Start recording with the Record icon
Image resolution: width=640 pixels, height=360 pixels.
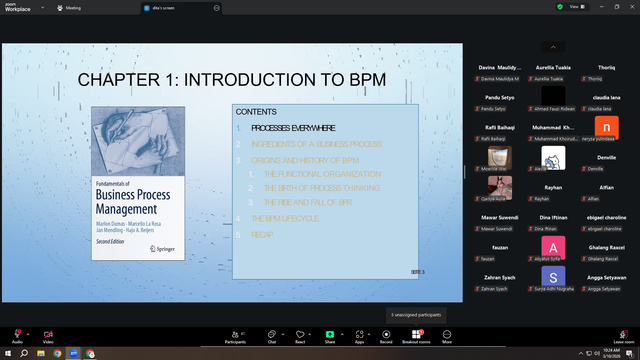tap(386, 334)
